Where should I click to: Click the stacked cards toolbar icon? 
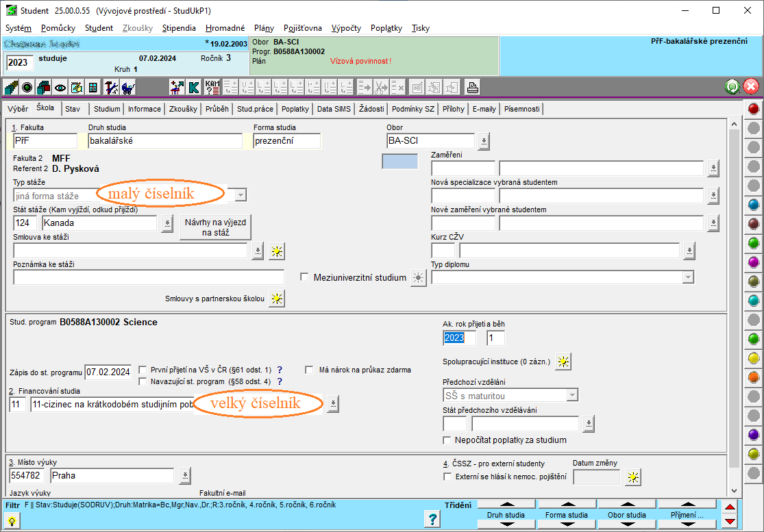11,88
